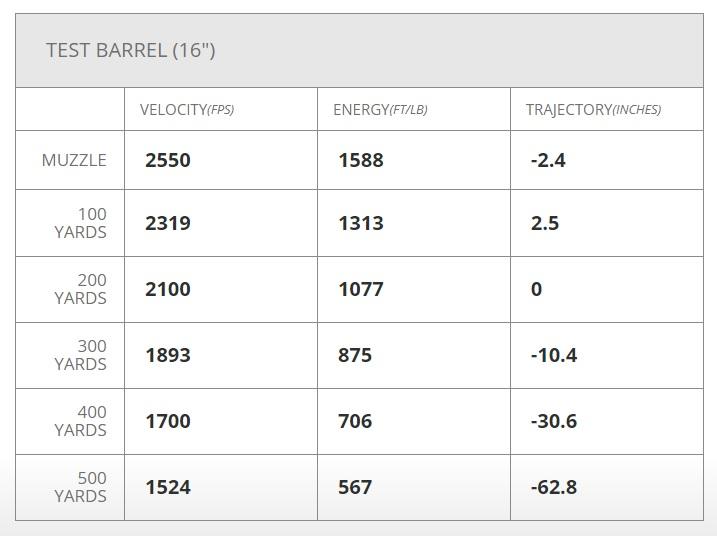Viewport: 717px width, 536px height.
Task: Click the 300 YARDS row label
Action: click(81, 355)
